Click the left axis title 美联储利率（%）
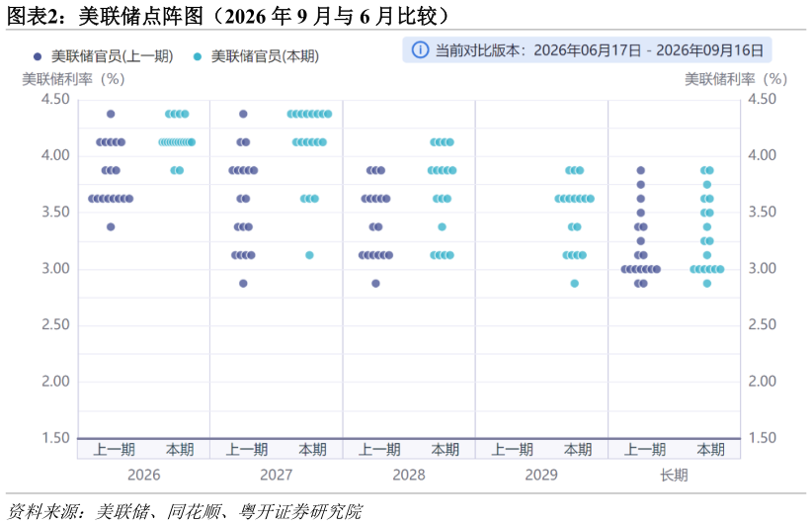812x525 pixels. tap(73, 79)
